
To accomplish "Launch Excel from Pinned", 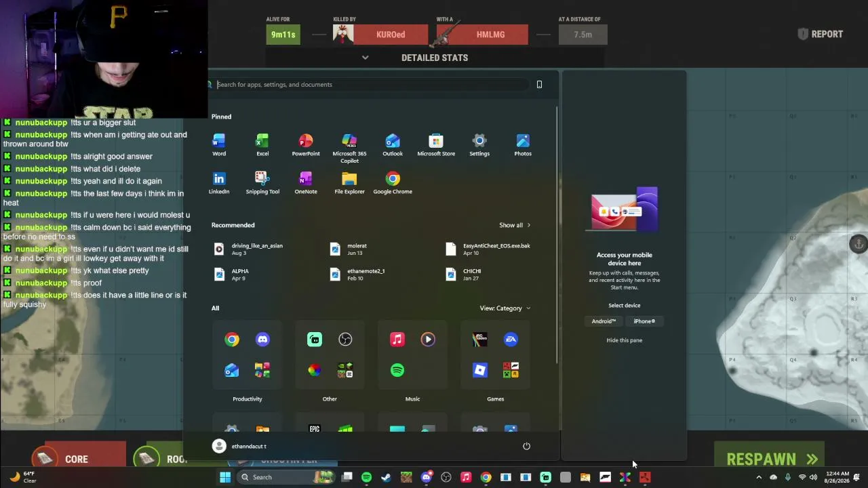I will click(x=262, y=144).
